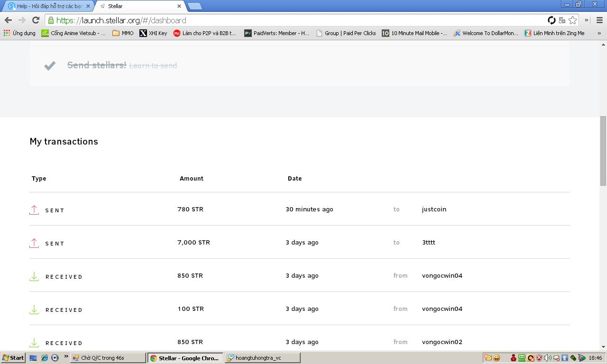The image size is (607, 364).
Task: Click the browser forward arrow
Action: tap(22, 20)
